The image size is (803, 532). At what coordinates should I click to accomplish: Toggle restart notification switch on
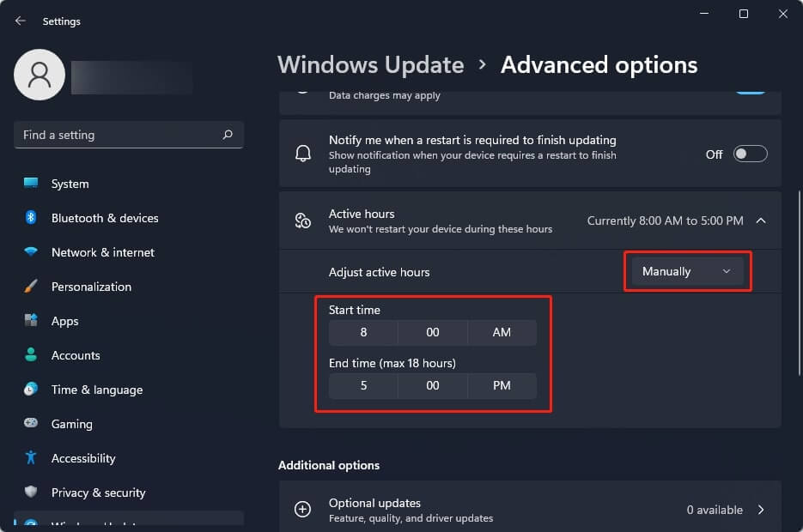[x=750, y=154]
